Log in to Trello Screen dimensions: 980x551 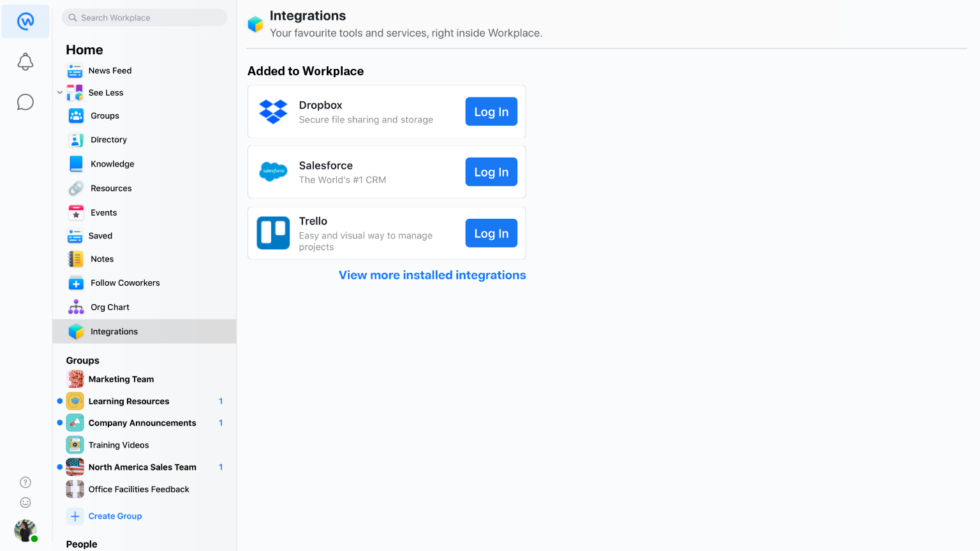[491, 233]
